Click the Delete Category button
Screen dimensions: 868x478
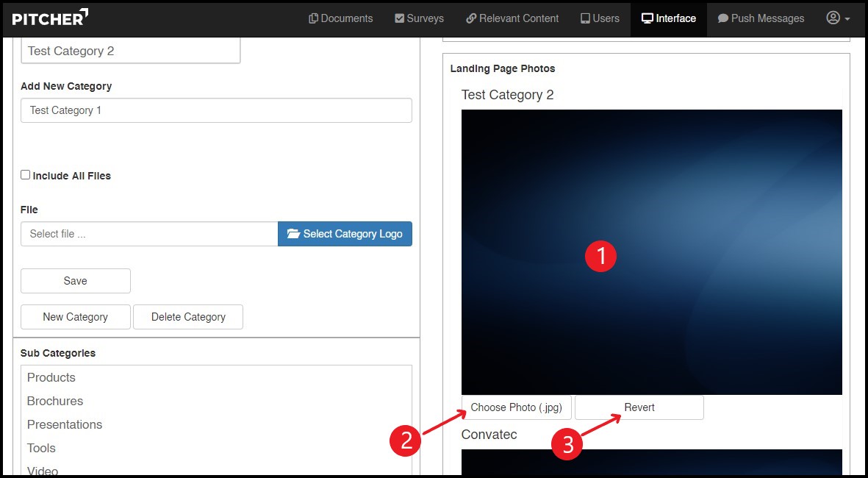click(188, 317)
